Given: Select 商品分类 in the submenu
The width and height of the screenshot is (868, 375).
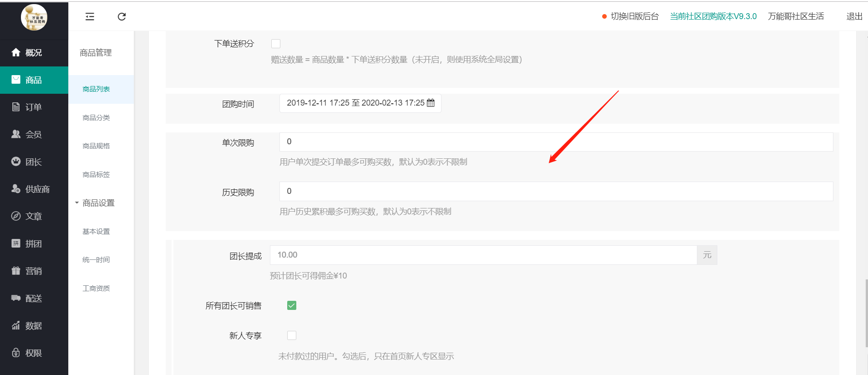Looking at the screenshot, I should point(96,118).
